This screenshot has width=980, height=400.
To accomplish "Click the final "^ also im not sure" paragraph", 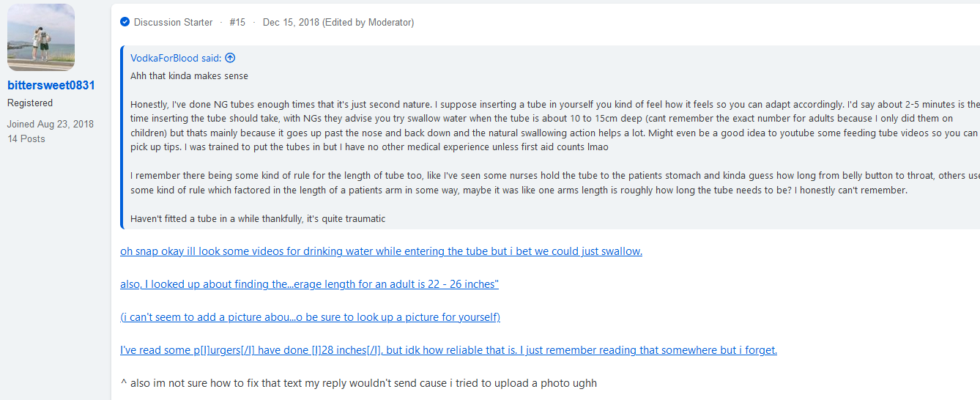I will tap(358, 383).
